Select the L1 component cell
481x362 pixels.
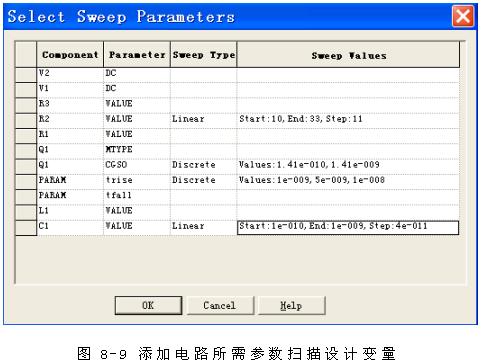pos(70,211)
